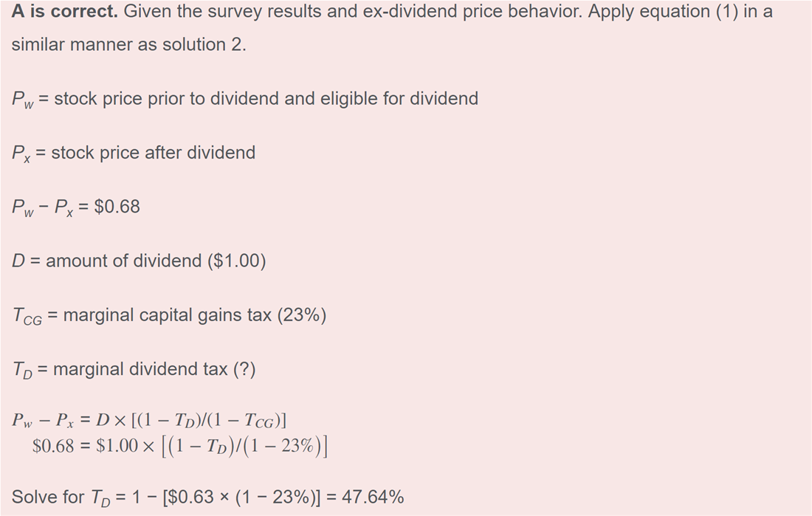Click the formula Pw − Px = D × [(1 − TD)/(1 − TCG)]
The width and height of the screenshot is (812, 516).
click(x=149, y=420)
